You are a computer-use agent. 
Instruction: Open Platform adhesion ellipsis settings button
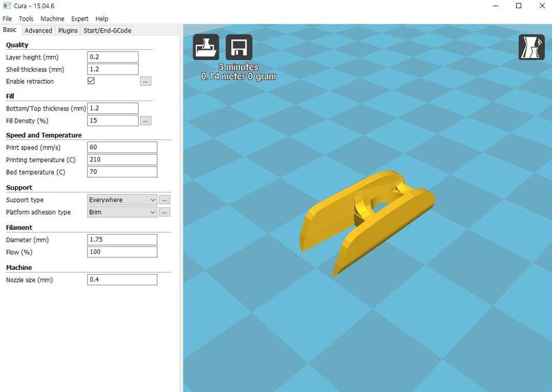[x=164, y=213]
